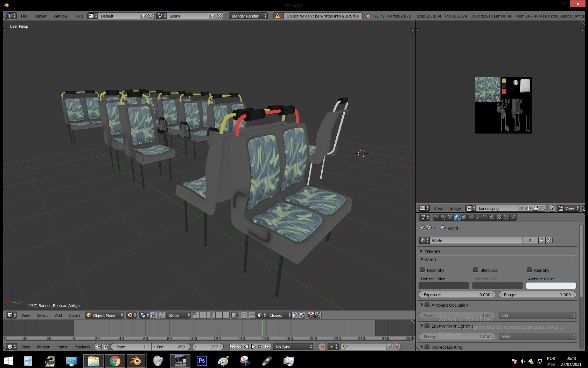588x368 pixels.
Task: Open the Render menu in top bar
Action: point(41,16)
